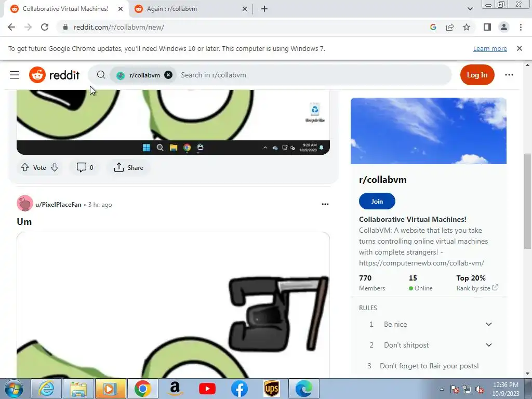Open the Um post title
The width and height of the screenshot is (532, 399).
point(24,221)
